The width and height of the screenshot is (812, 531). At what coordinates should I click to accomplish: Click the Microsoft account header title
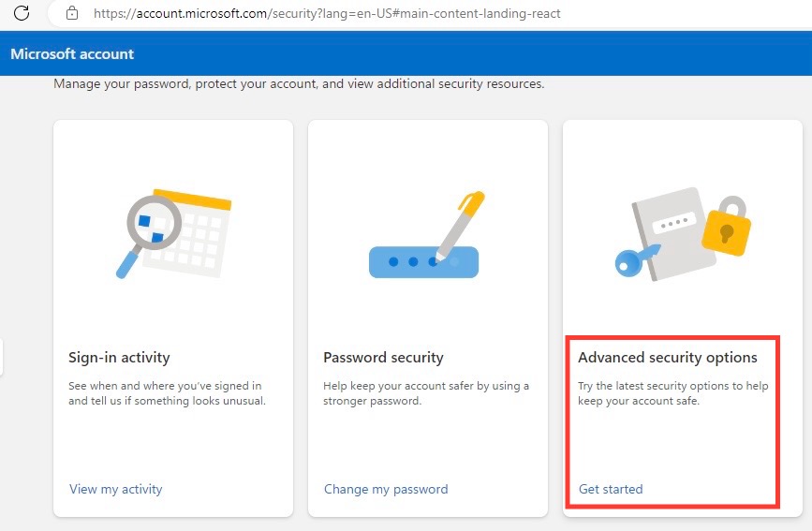72,54
